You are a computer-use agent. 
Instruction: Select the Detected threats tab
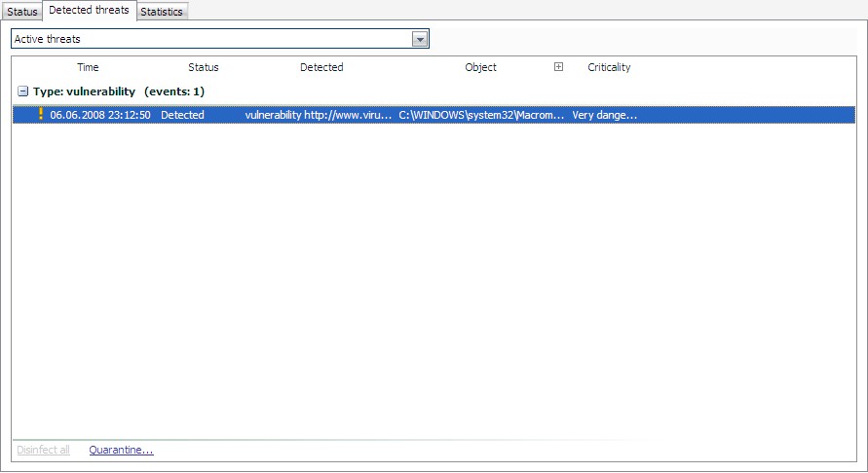click(x=89, y=10)
